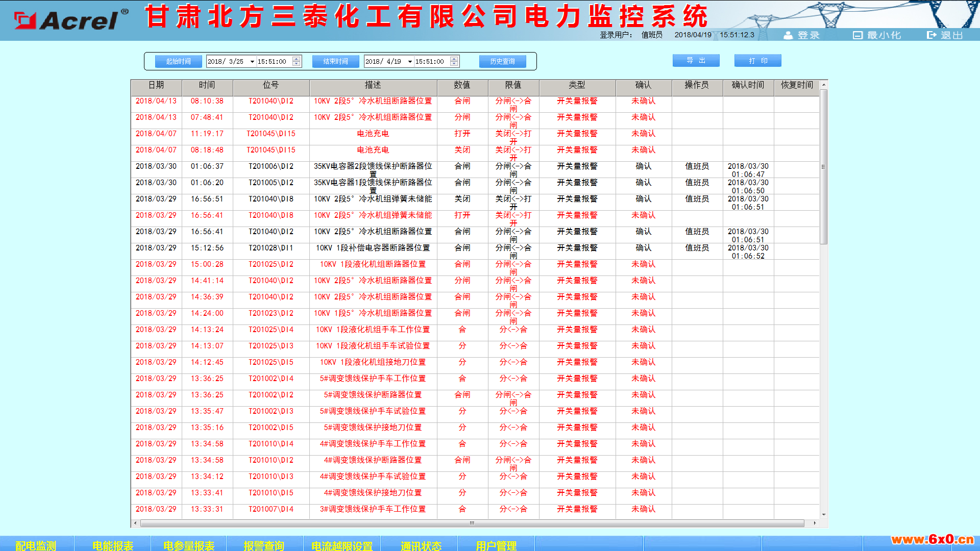This screenshot has height=551, width=980.
Task: Open end date dropdown arrow
Action: click(410, 62)
